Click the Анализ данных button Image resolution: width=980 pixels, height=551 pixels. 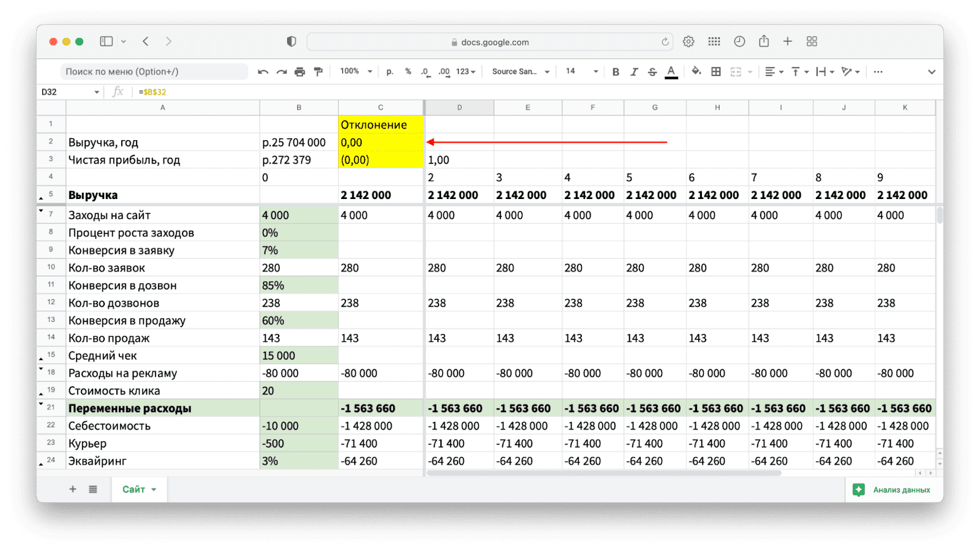click(894, 490)
